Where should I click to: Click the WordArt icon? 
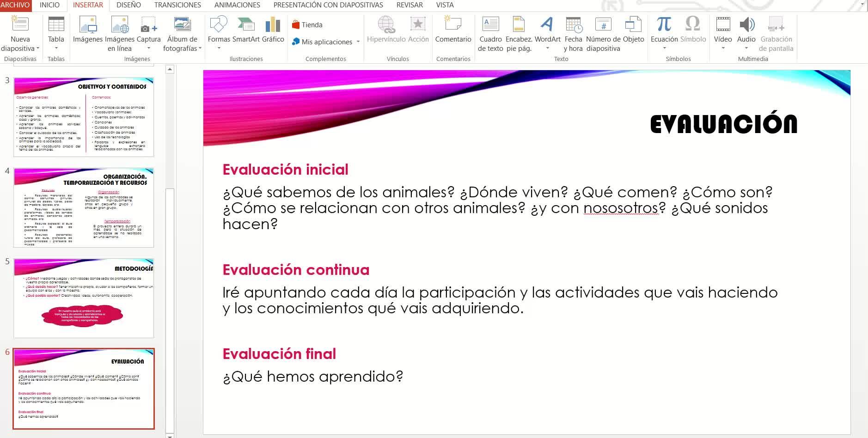pos(547,24)
